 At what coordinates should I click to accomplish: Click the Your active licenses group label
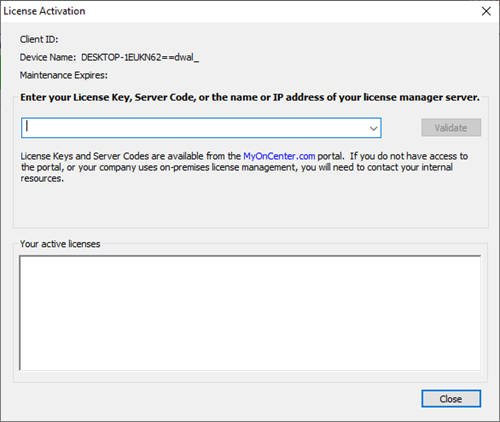[60, 244]
